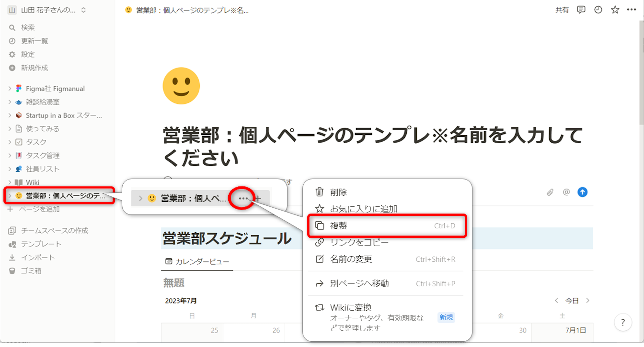Open the comments icon in top bar

[581, 10]
